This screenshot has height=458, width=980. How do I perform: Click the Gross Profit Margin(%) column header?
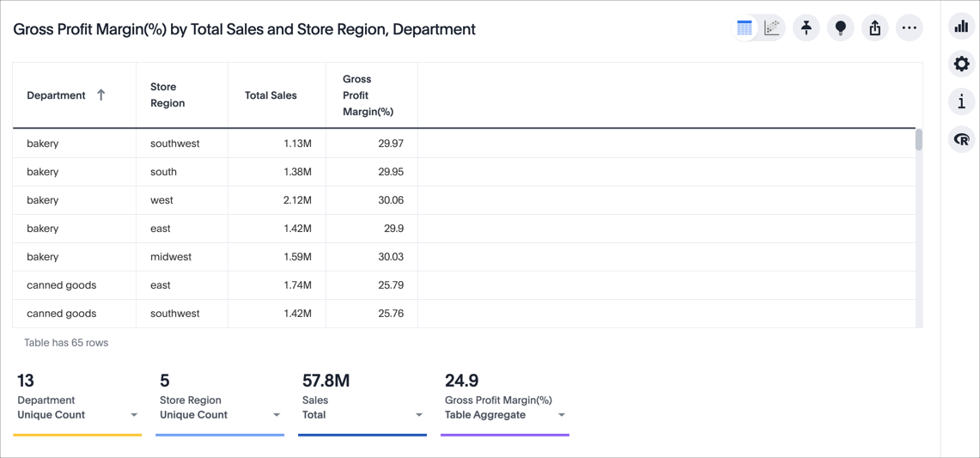368,95
